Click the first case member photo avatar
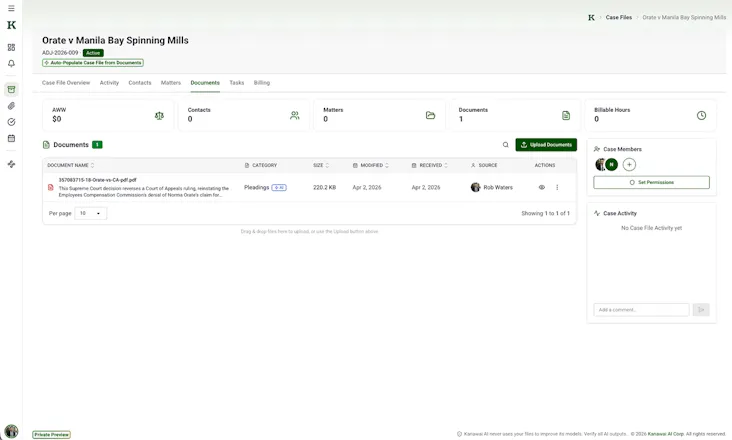This screenshot has width=732, height=440. 600,165
